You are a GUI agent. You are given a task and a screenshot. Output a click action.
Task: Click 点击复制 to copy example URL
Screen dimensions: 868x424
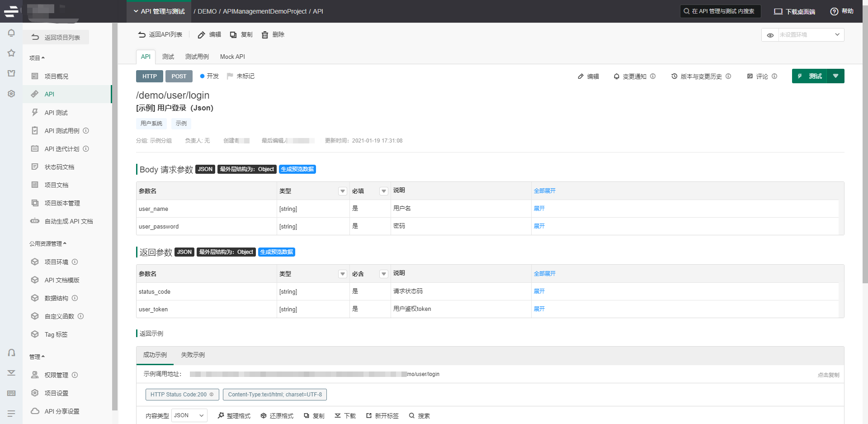point(829,375)
